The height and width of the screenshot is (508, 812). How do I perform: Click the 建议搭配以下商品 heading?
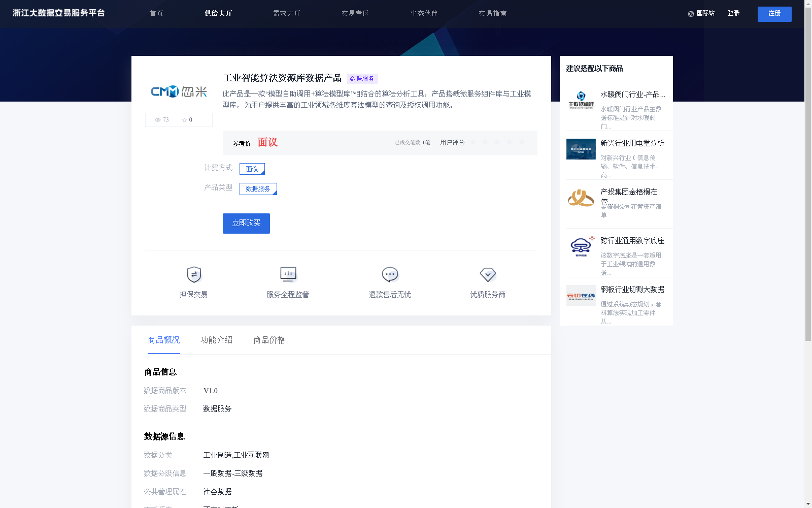point(594,69)
